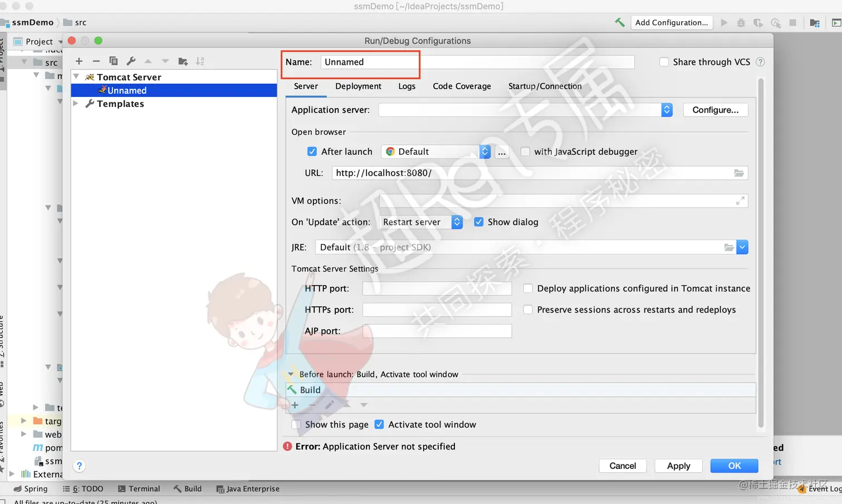
Task: Click into the HTTPs port field
Action: point(437,310)
